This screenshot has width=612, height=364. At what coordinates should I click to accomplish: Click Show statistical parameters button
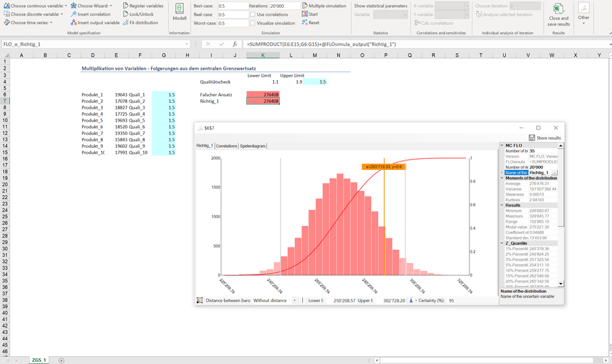(x=381, y=6)
